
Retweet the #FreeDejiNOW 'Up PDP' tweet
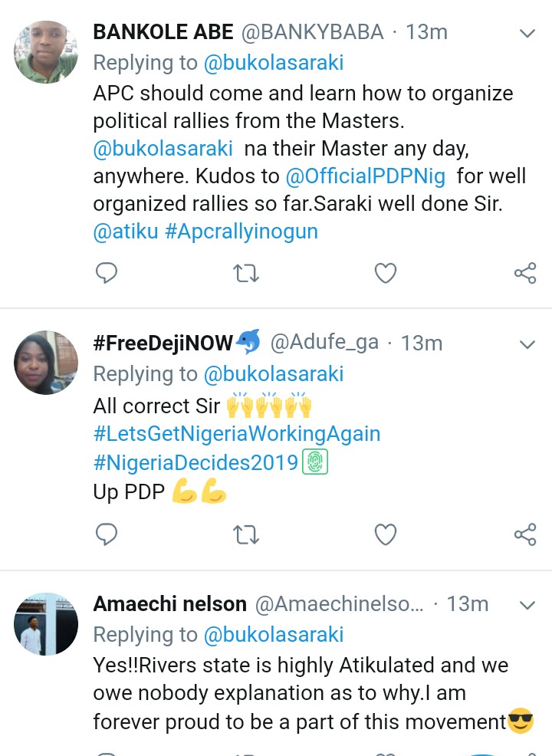click(246, 534)
